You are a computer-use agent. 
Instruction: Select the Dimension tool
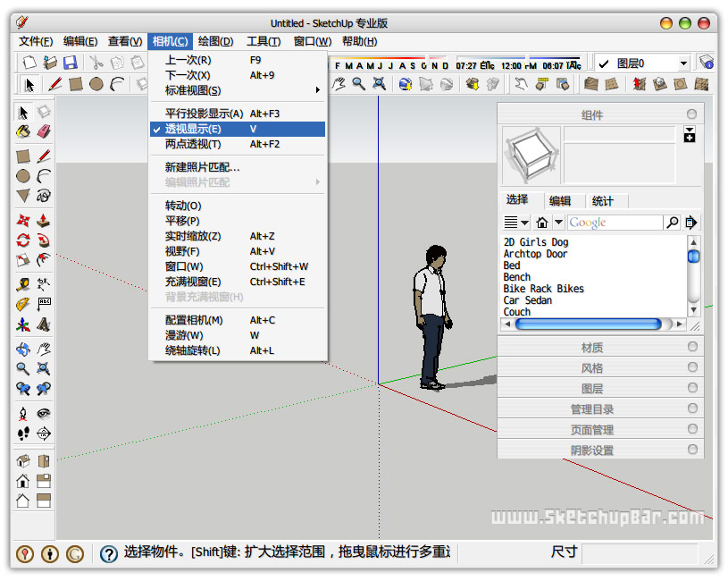(x=44, y=283)
